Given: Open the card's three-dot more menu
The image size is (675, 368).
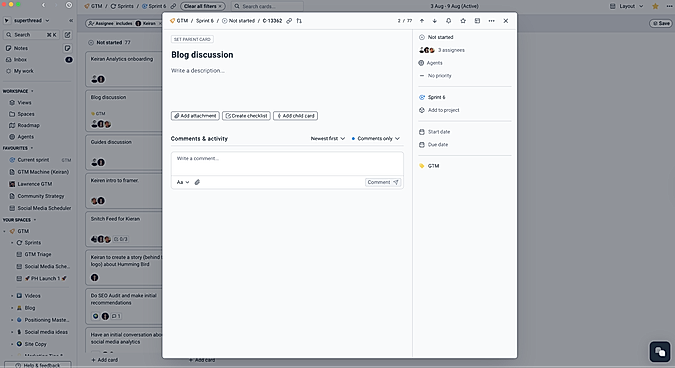Looking at the screenshot, I should pyautogui.click(x=492, y=21).
